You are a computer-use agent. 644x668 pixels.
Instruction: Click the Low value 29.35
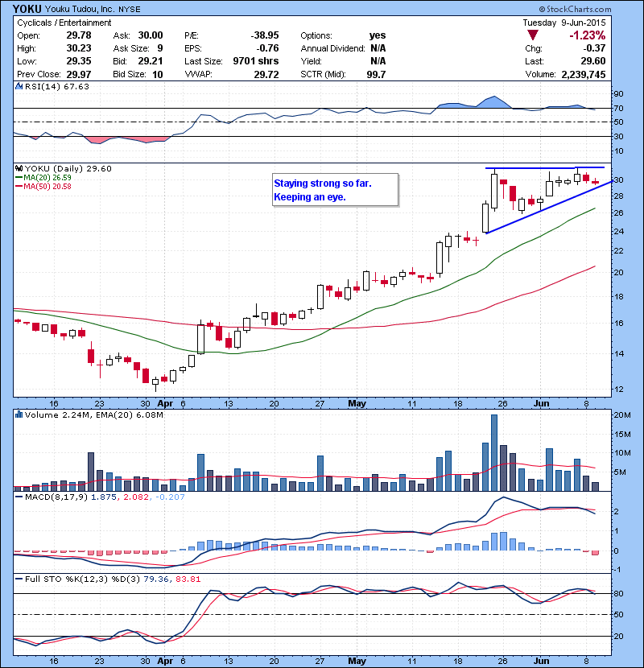[x=78, y=61]
